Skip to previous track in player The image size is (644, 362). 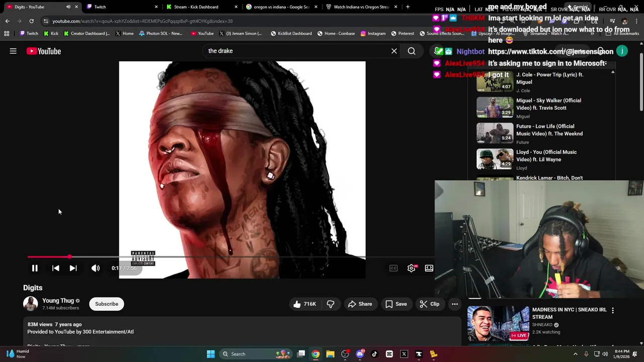point(56,268)
